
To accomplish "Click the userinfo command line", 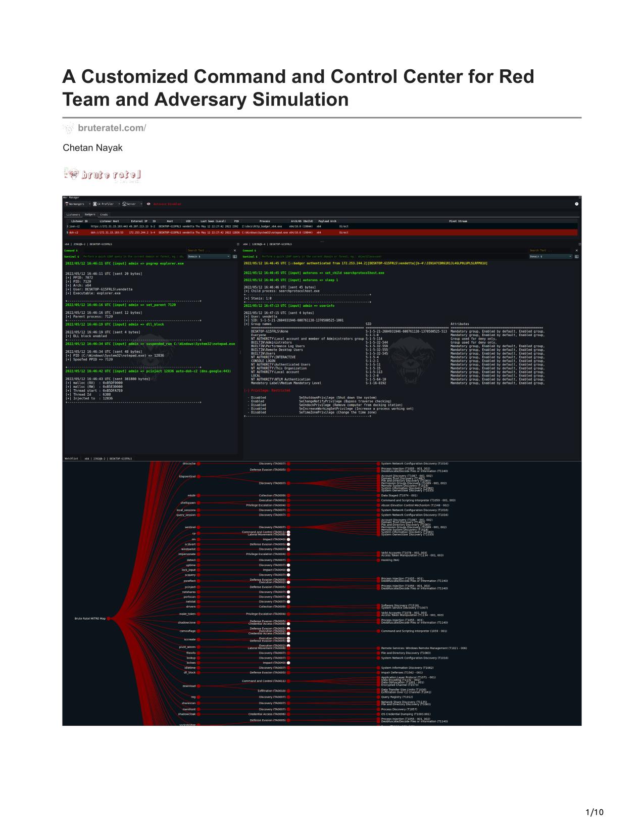I will (x=289, y=306).
